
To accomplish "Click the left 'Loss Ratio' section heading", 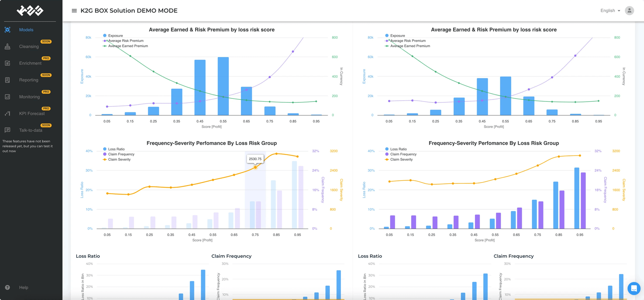I will [x=88, y=256].
